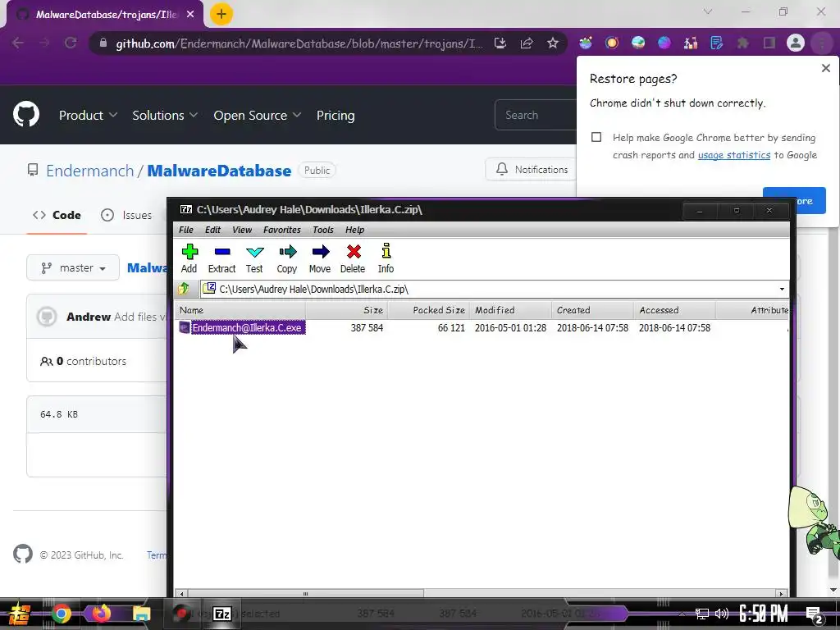840x630 pixels.
Task: Open the File menu in 7-Zip
Action: [186, 230]
